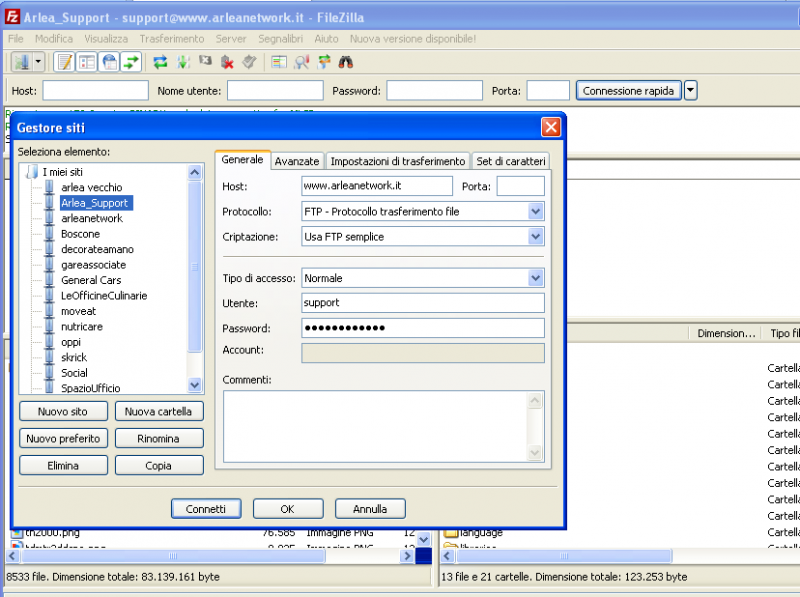Open the Segnalibri menu
The width and height of the screenshot is (800, 597).
[x=280, y=39]
